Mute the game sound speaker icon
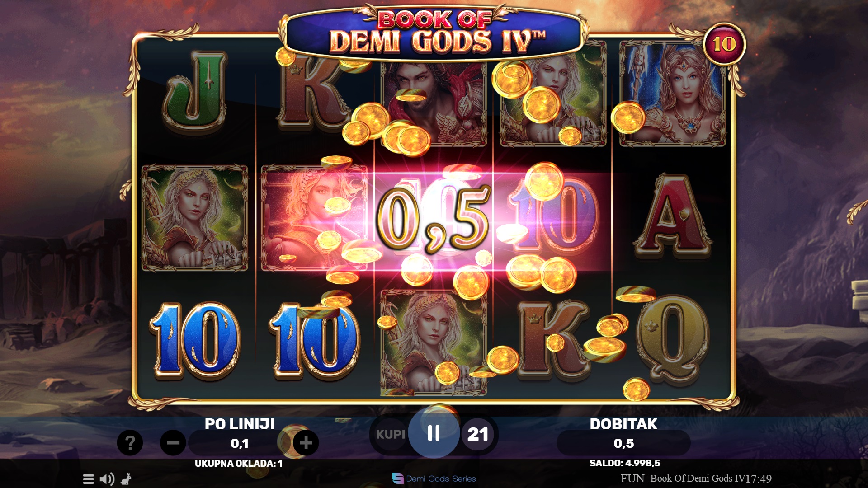Image resolution: width=868 pixels, height=488 pixels. 107,479
